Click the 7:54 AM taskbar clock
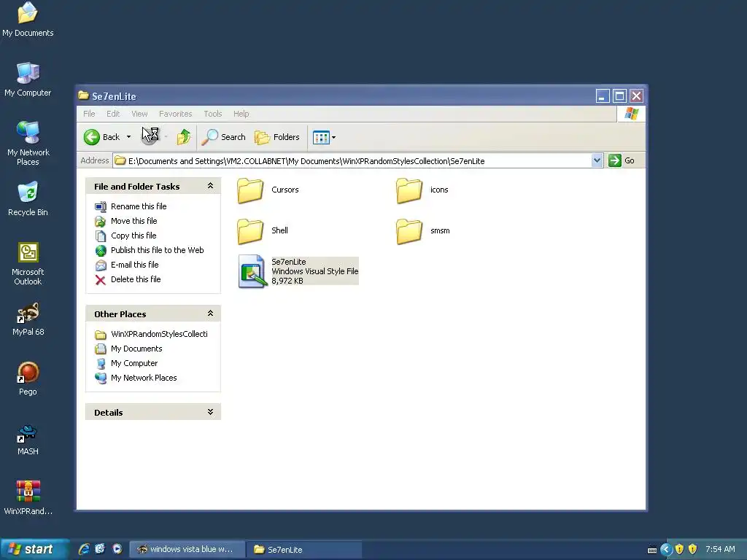747x560 pixels. coord(720,549)
